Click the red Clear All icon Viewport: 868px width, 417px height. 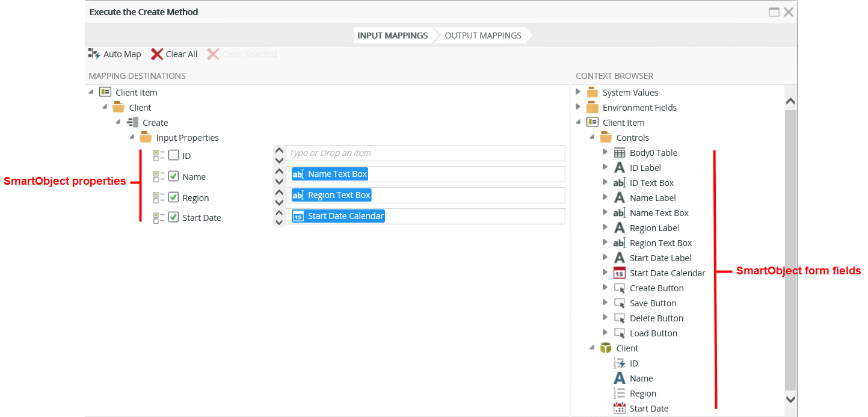(x=157, y=54)
